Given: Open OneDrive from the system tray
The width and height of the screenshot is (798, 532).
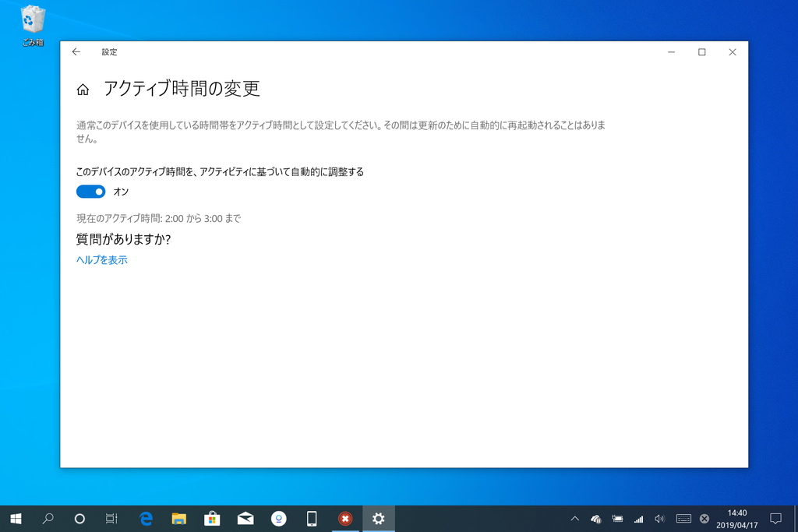Looking at the screenshot, I should (x=595, y=518).
